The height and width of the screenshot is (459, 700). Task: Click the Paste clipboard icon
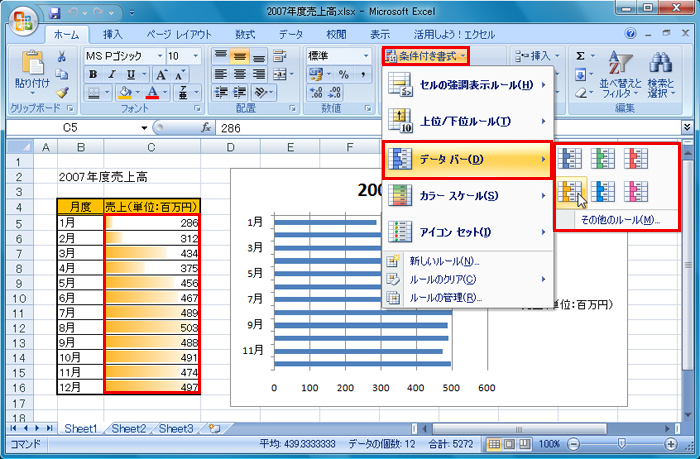point(32,64)
